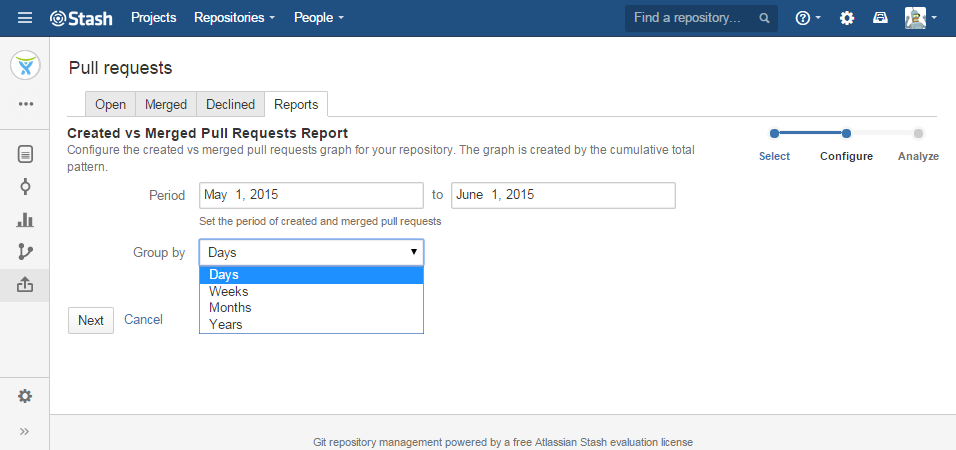
Task: Switch to the Merged tab
Action: (x=166, y=105)
